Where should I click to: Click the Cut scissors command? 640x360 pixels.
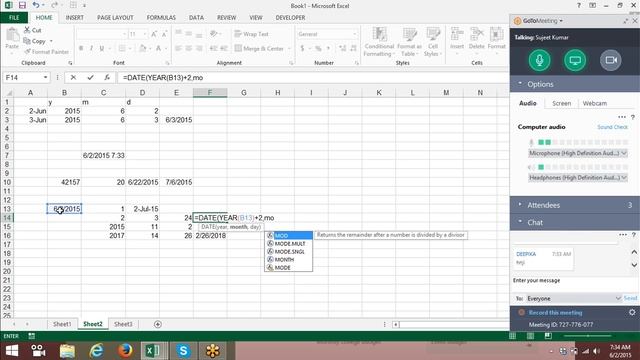tap(32, 30)
